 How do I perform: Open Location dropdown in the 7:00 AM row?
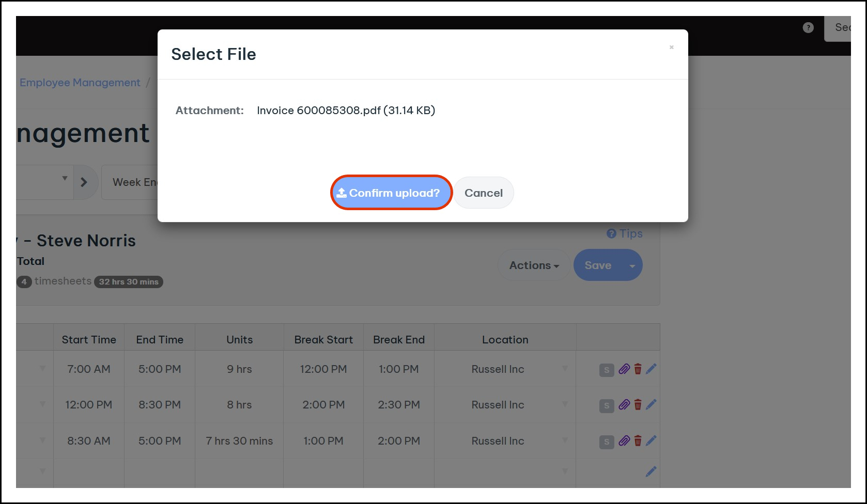pyautogui.click(x=565, y=369)
